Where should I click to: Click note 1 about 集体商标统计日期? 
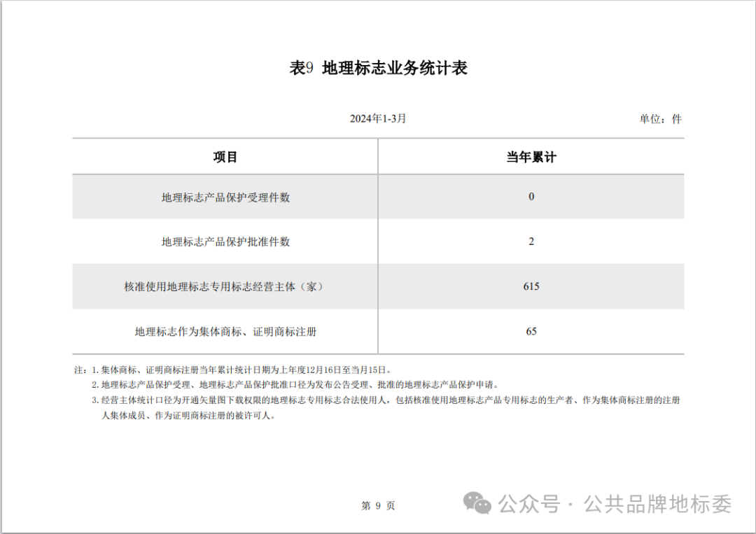pyautogui.click(x=242, y=370)
